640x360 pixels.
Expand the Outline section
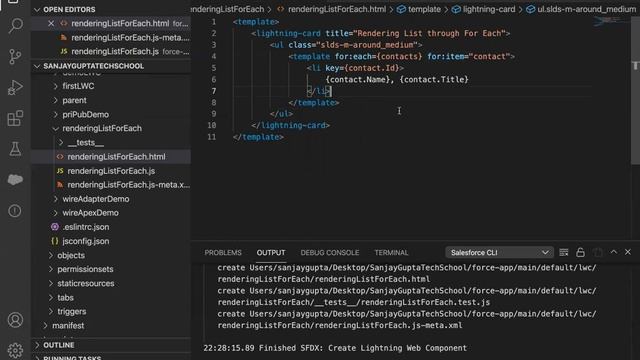click(x=37, y=345)
